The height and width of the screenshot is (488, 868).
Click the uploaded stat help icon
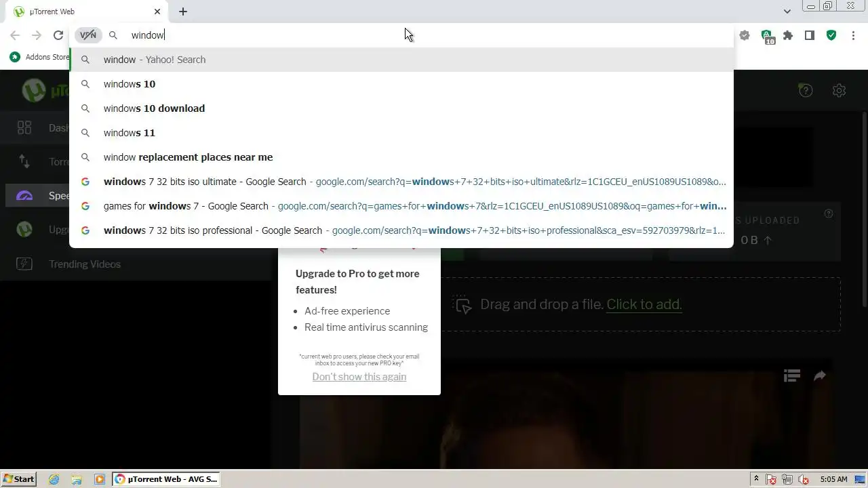829,213
